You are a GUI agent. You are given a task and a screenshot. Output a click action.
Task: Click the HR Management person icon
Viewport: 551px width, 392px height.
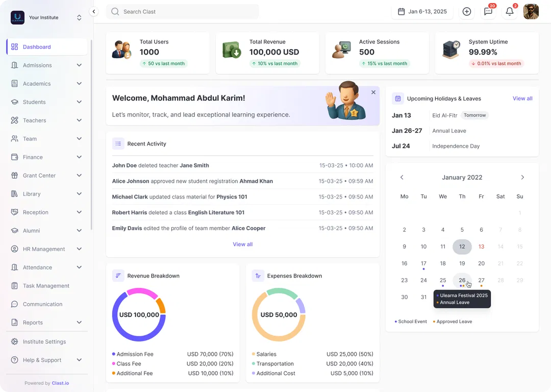(x=14, y=249)
